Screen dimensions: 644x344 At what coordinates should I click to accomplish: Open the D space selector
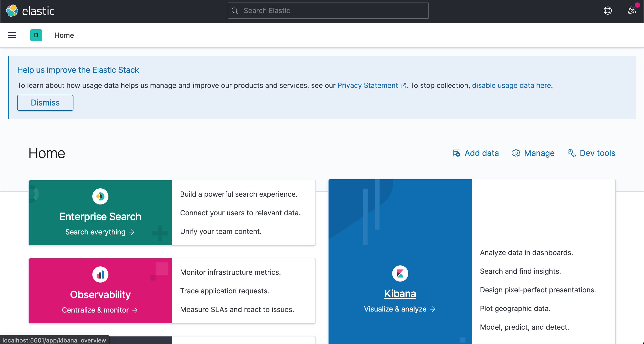[36, 35]
